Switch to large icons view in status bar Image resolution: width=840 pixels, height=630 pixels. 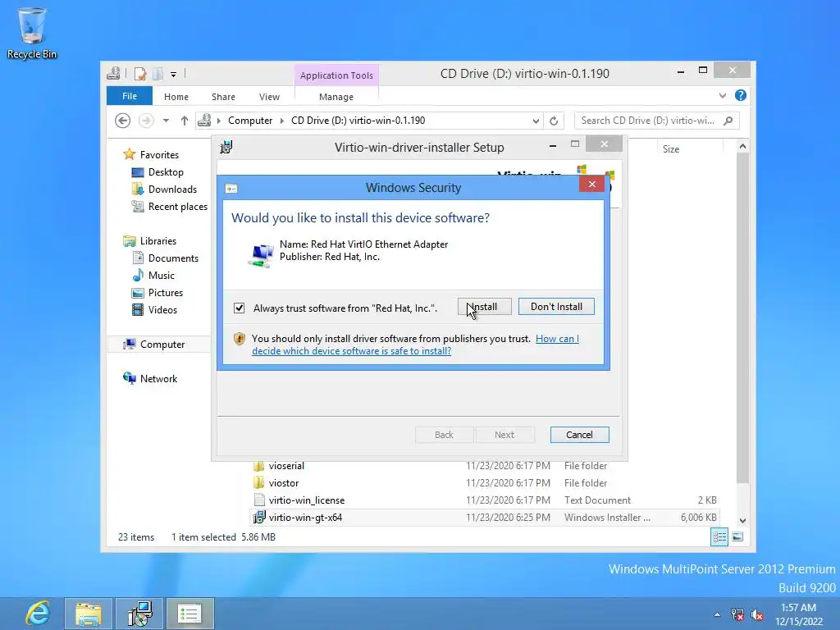737,536
